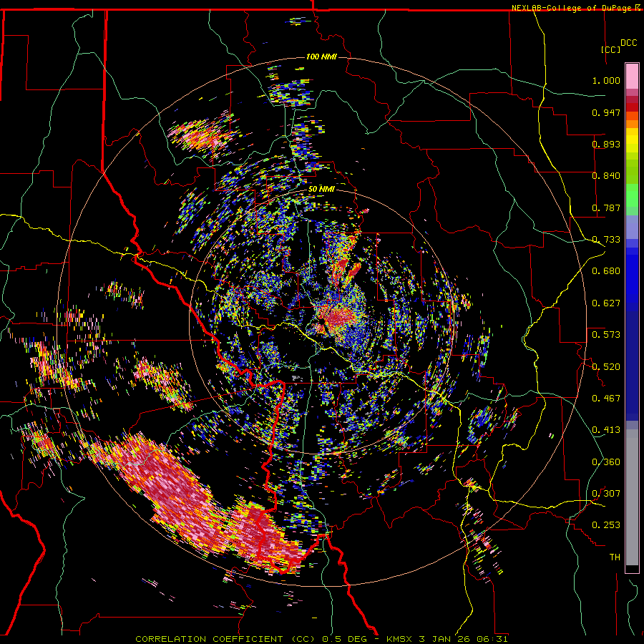The width and height of the screenshot is (644, 644).
Task: Select the 0.467 scale value
Action: pos(606,398)
